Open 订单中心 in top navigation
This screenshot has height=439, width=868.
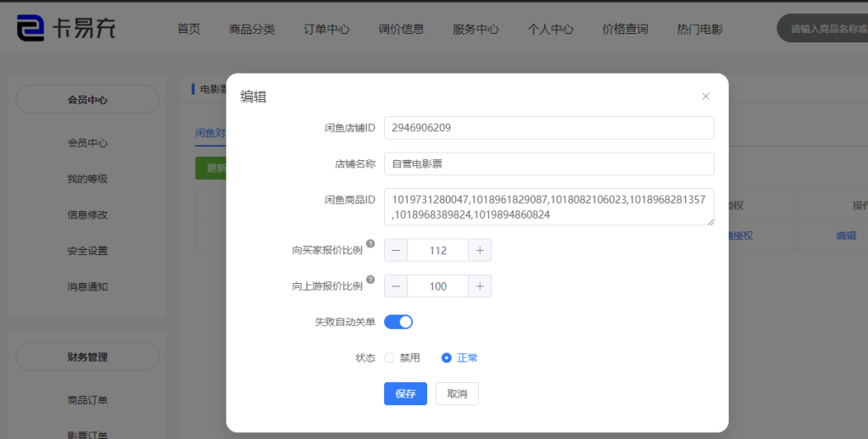326,29
